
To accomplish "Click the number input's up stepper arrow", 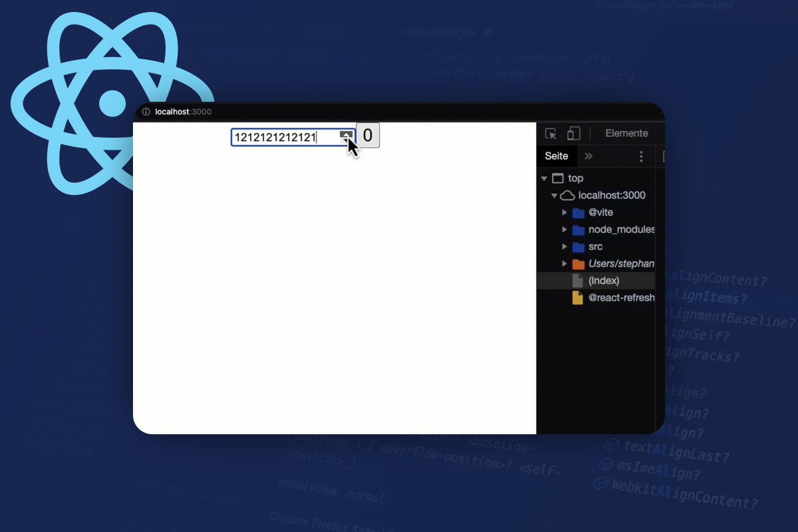I will coord(346,134).
